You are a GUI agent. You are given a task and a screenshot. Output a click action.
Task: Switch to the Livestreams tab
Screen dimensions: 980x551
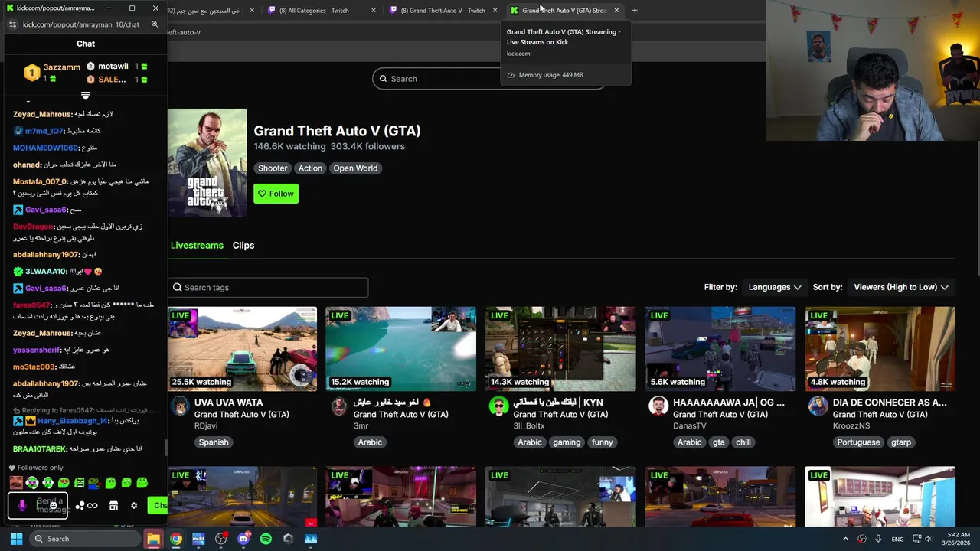pyautogui.click(x=197, y=245)
